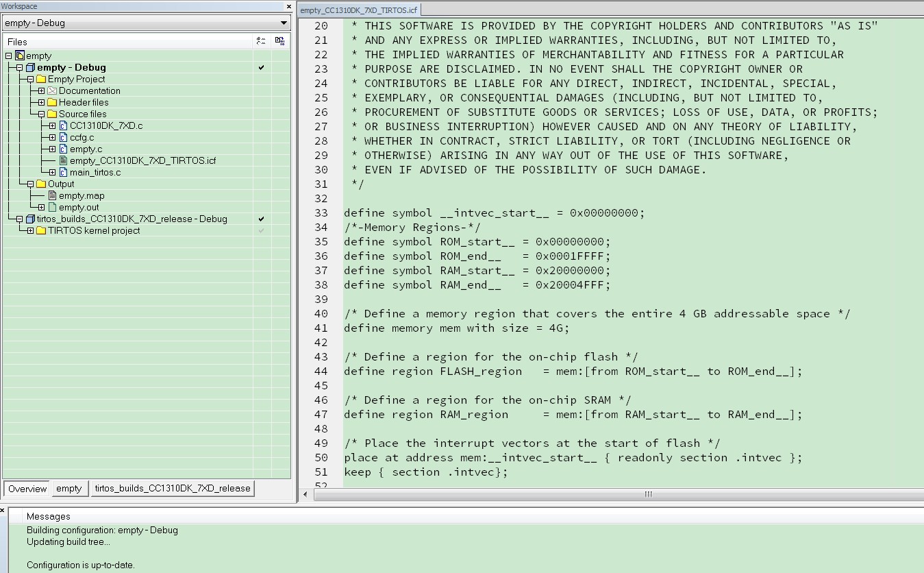Click the editor's horizontal scrollbar
Screen dimensions: 924x573
(x=647, y=494)
